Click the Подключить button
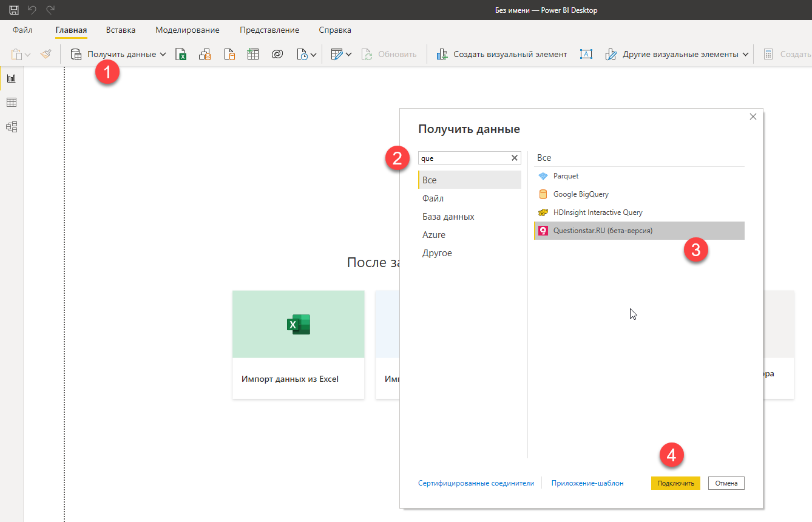 point(675,483)
